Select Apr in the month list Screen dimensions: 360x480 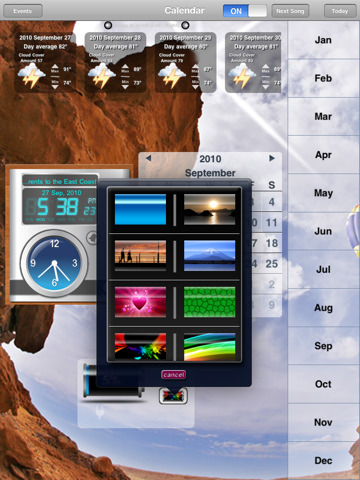click(323, 155)
